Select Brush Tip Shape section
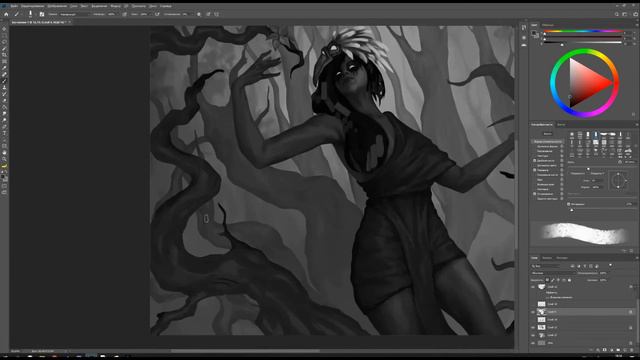Viewport: 640px width, 360px height. pos(547,141)
